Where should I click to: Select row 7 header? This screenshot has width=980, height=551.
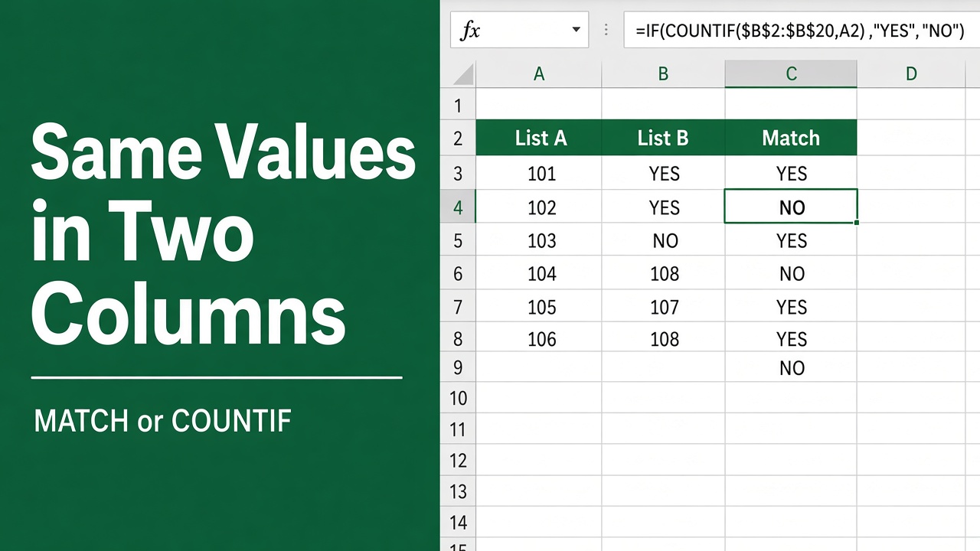(x=458, y=307)
